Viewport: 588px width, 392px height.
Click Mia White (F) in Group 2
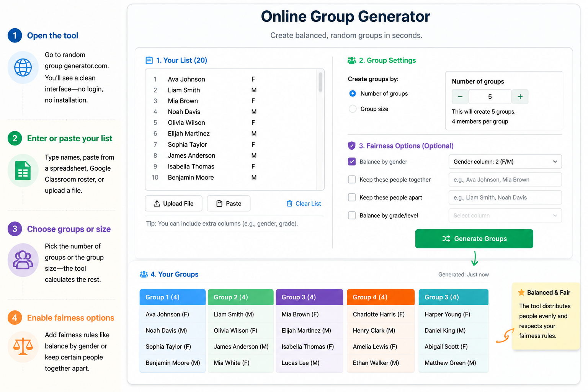click(x=232, y=363)
